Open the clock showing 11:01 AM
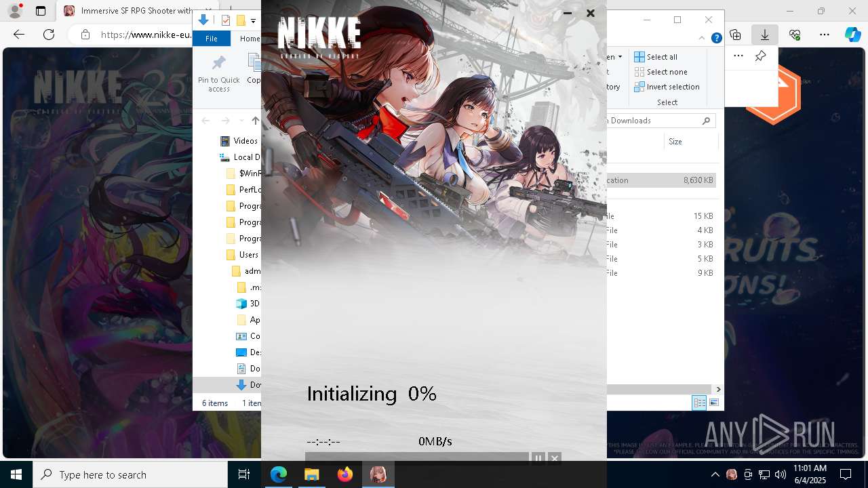868x488 pixels. 810,474
